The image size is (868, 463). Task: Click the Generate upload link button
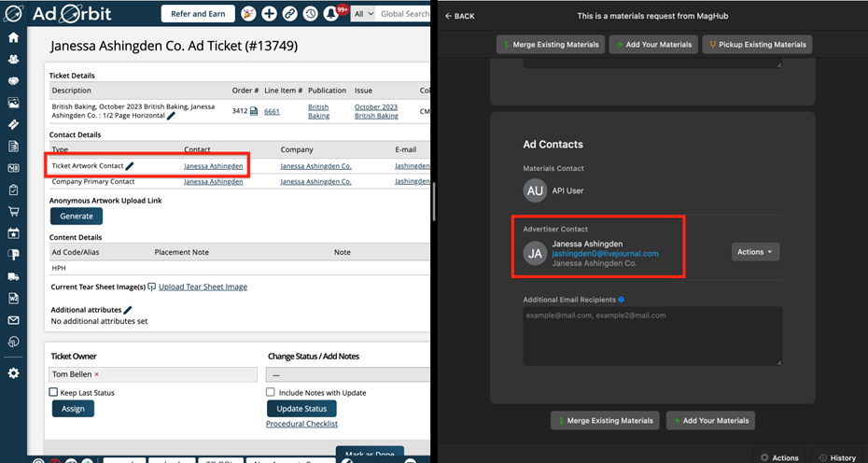pos(77,216)
